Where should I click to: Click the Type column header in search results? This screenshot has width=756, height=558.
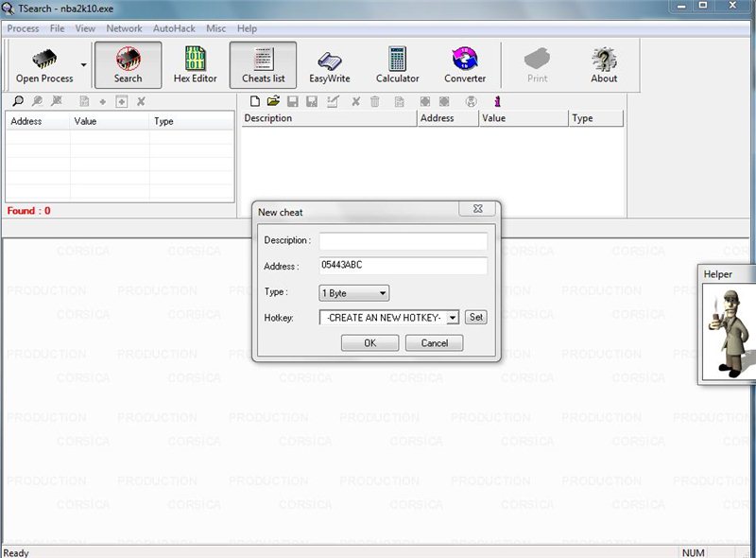[192, 121]
